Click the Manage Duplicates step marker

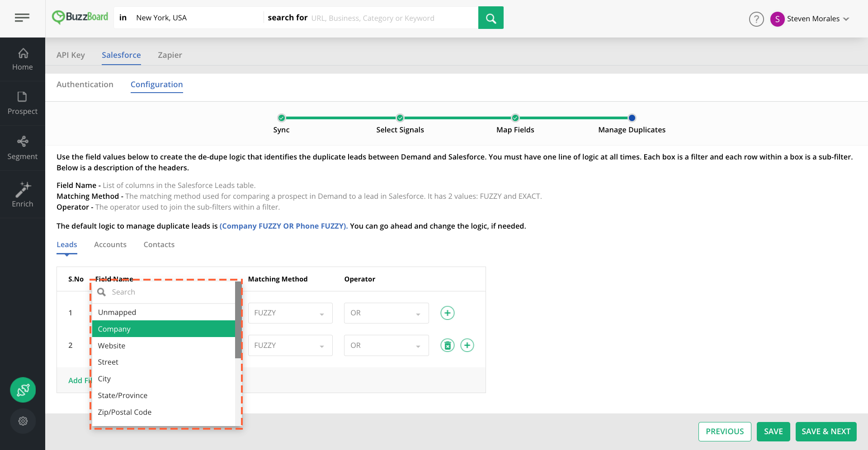[x=632, y=118]
